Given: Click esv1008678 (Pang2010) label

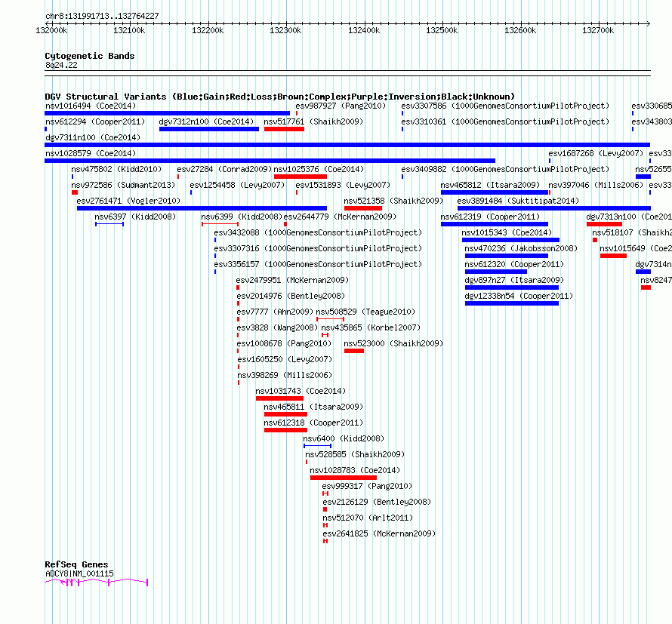Looking at the screenshot, I should coord(284,343).
